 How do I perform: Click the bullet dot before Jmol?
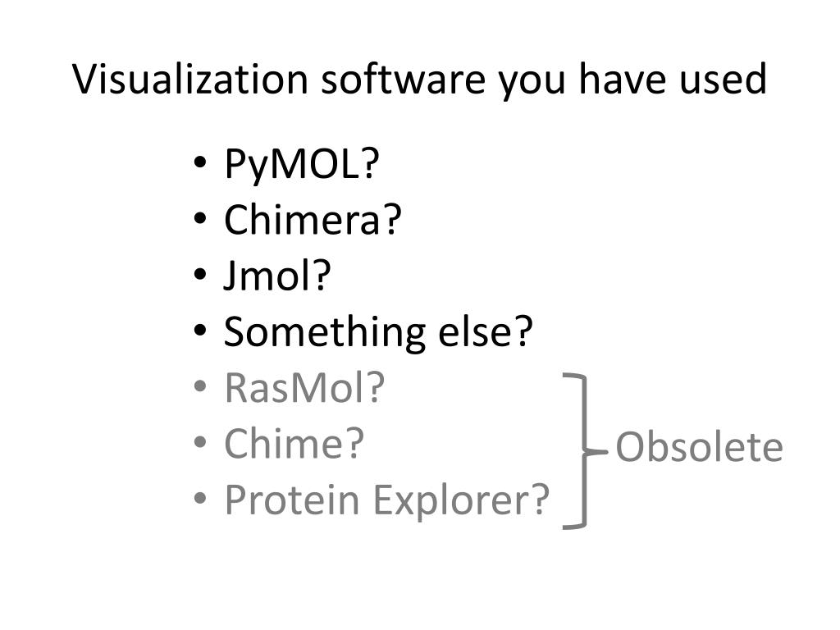[x=200, y=274]
